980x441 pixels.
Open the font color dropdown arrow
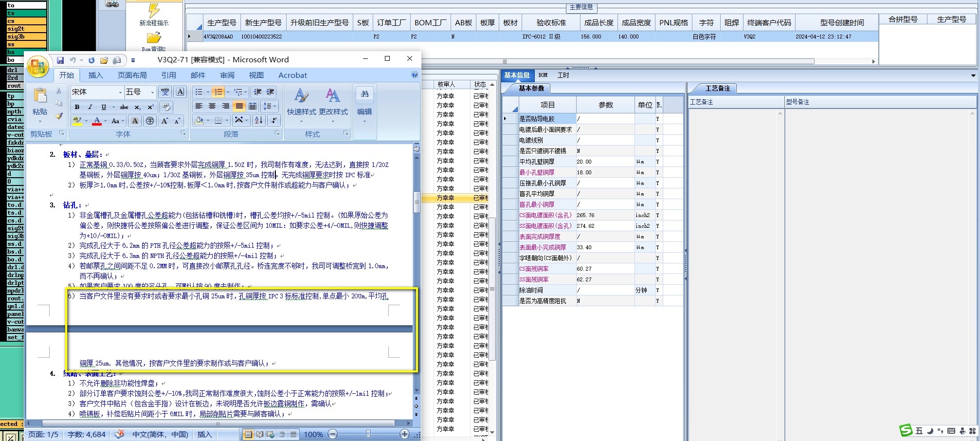pos(105,121)
